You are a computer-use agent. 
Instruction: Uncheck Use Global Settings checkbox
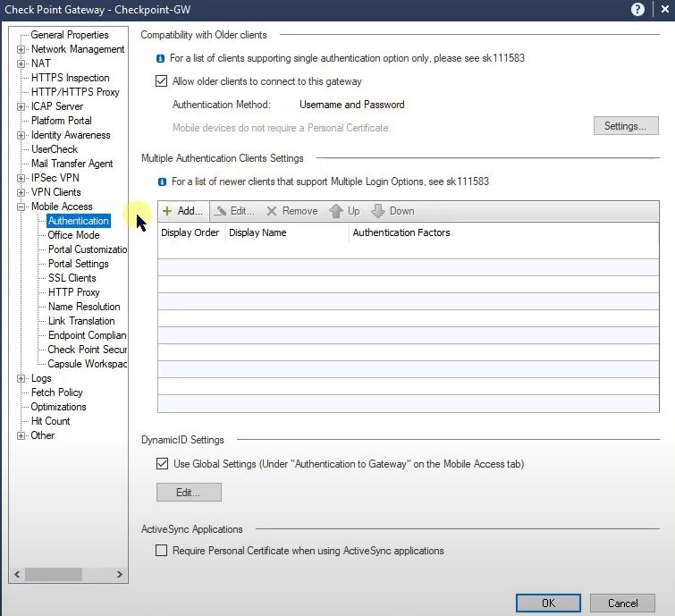point(163,464)
